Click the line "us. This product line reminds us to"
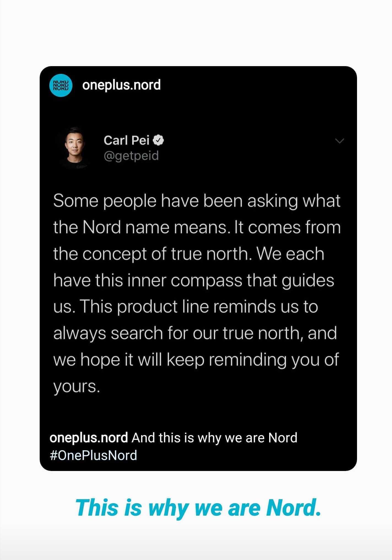Viewport: 392px width, 560px height. (185, 307)
